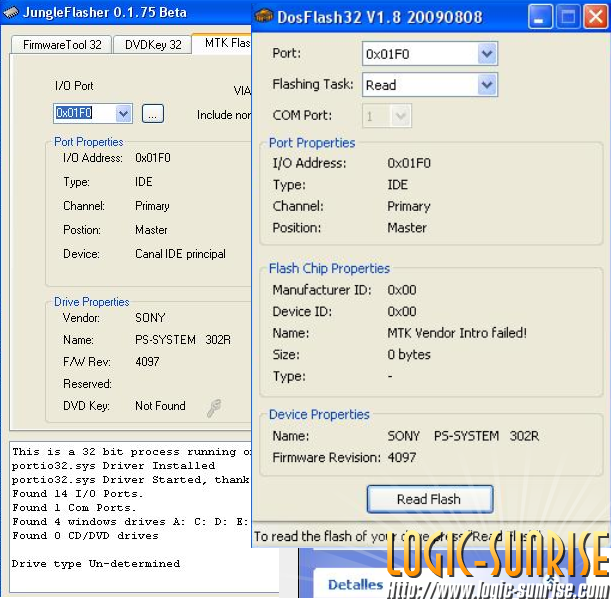Viewport: 611px width, 599px height.
Task: Click the SONY vendor value in JungleFlasher
Action: [x=150, y=318]
